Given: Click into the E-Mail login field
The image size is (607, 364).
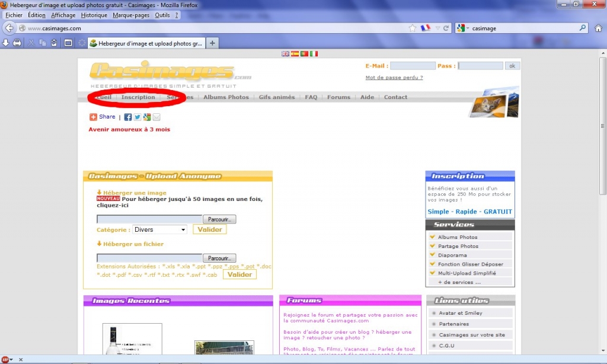Looking at the screenshot, I should click(413, 66).
